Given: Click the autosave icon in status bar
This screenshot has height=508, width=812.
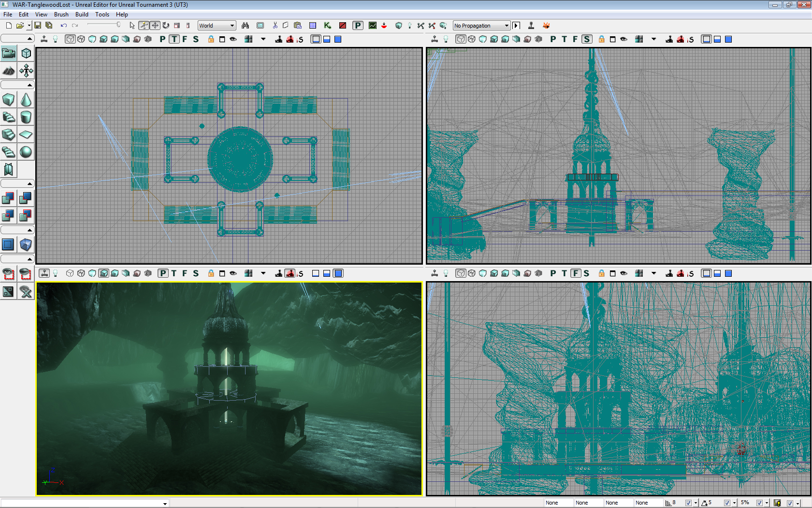Looking at the screenshot, I should pos(777,503).
